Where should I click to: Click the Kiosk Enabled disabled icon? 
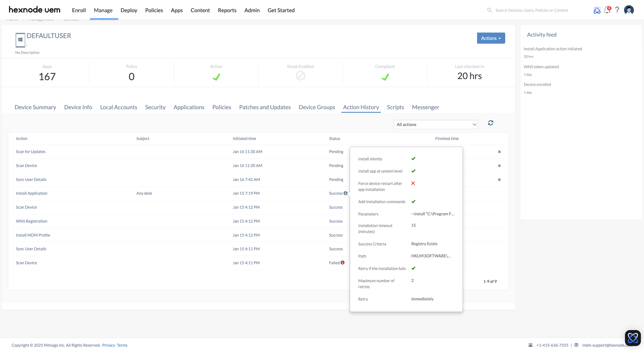coord(300,76)
